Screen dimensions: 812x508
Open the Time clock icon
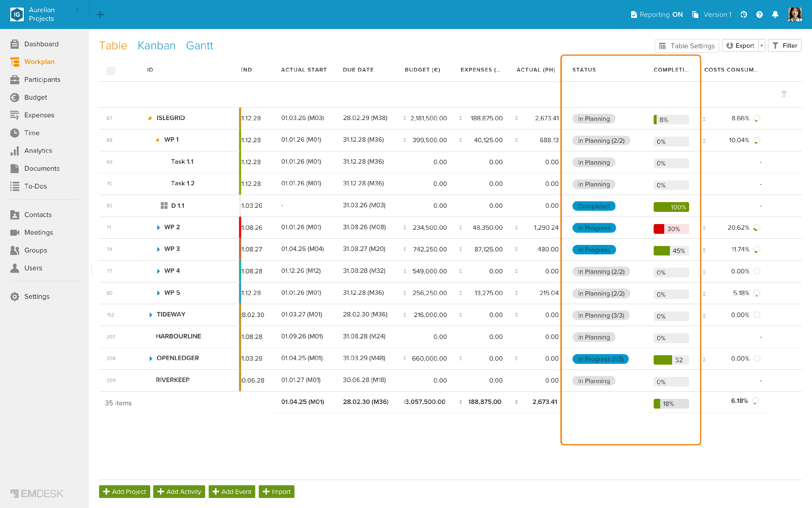[x=14, y=133]
